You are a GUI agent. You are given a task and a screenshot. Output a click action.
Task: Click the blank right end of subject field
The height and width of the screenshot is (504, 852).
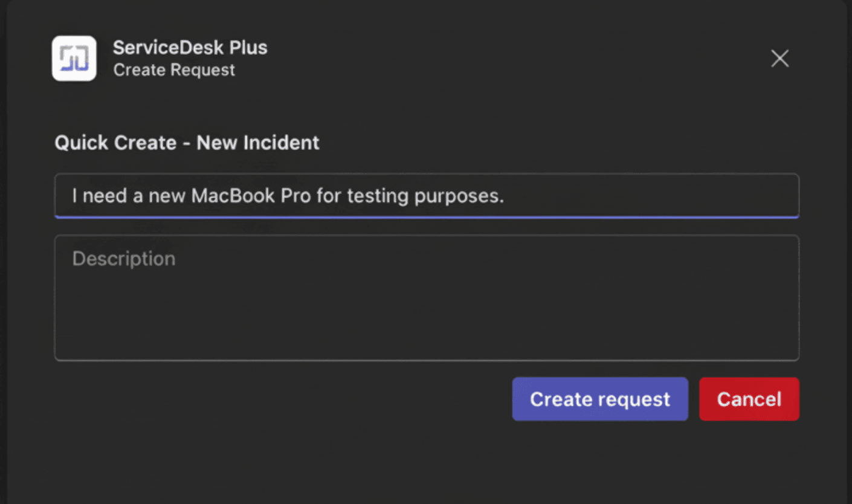tap(695, 195)
